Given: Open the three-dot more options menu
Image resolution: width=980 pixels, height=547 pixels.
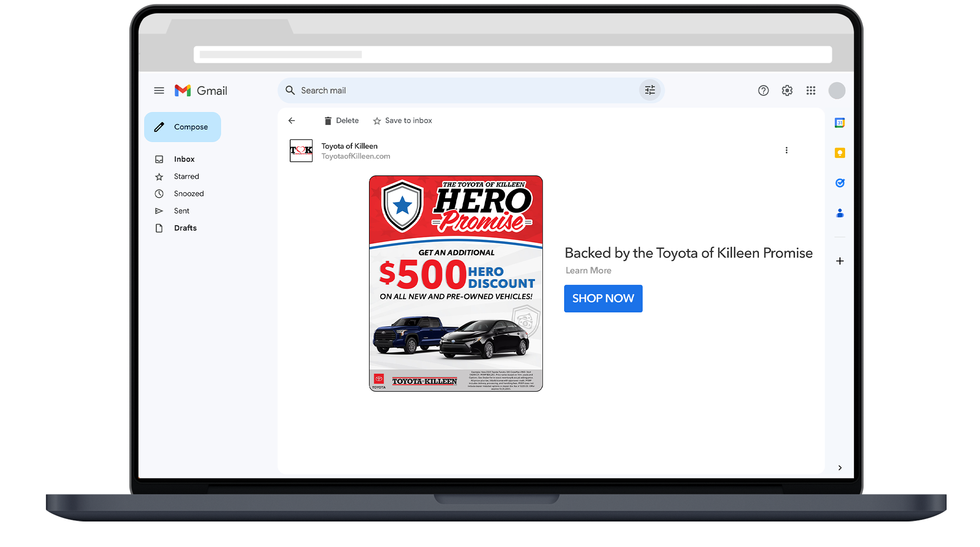Looking at the screenshot, I should [x=786, y=150].
